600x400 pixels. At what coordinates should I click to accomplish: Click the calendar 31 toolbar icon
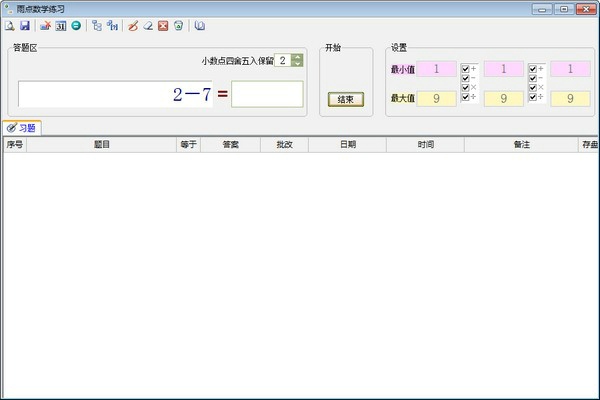click(x=60, y=25)
